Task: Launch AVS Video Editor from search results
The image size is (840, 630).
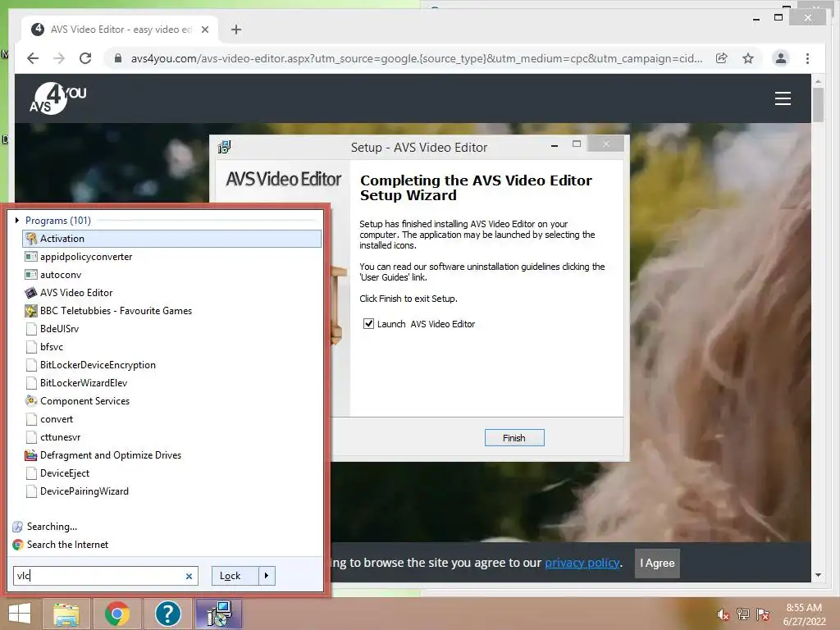Action: [x=171, y=293]
